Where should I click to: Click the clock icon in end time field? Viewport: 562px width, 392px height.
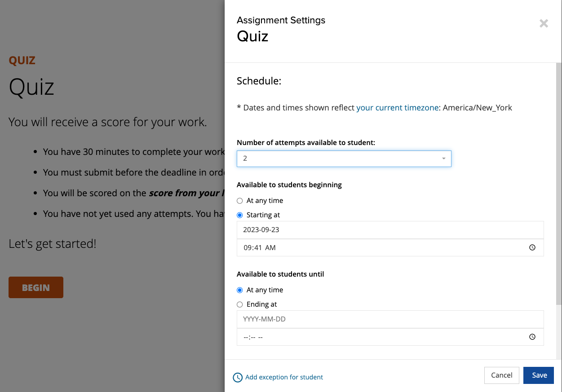point(532,337)
